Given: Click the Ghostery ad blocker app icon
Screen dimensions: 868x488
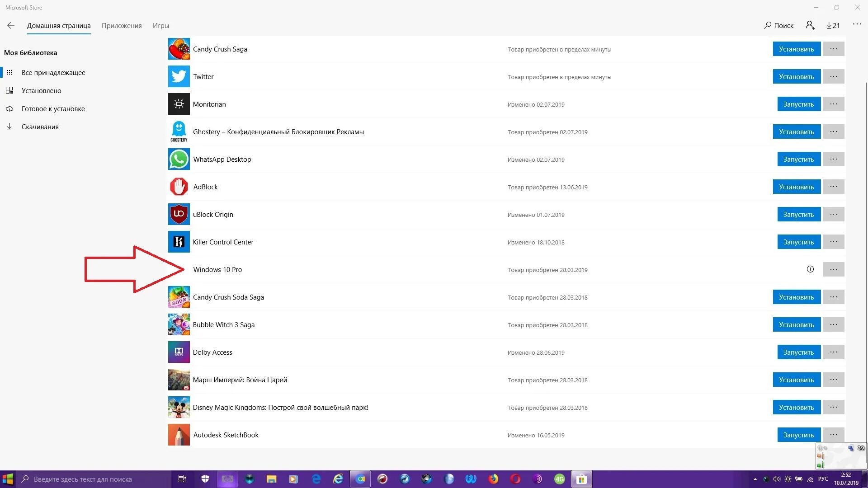Looking at the screenshot, I should [178, 131].
